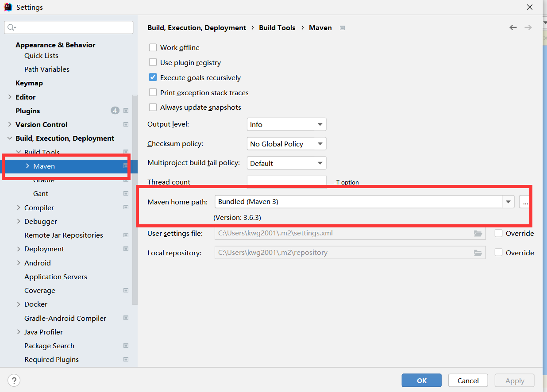547x392 pixels.
Task: Open the Checksum policy dropdown
Action: pos(286,144)
